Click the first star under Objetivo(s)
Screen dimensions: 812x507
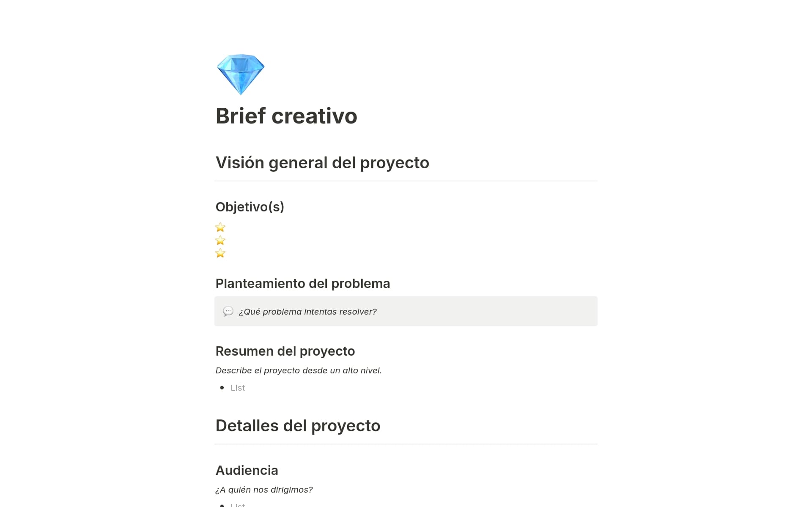(220, 227)
